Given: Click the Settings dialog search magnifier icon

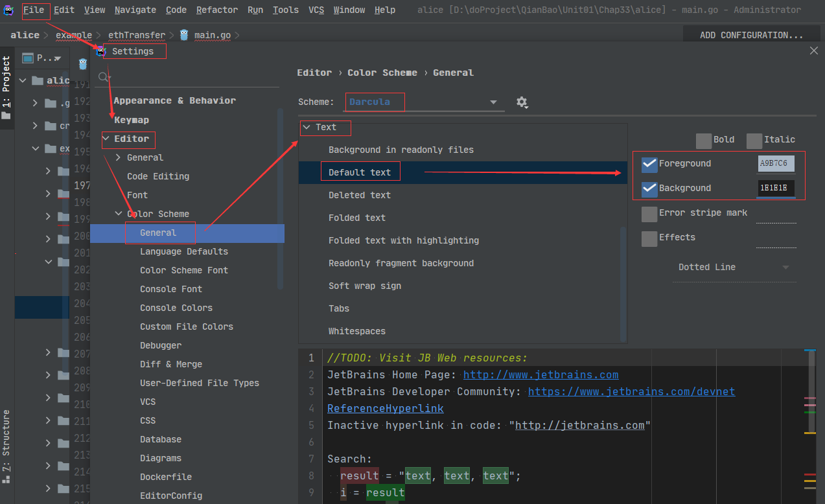Looking at the screenshot, I should (x=103, y=78).
